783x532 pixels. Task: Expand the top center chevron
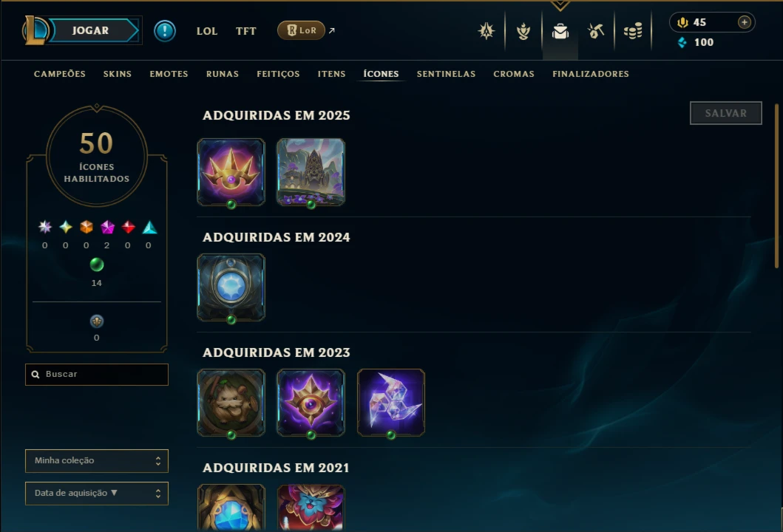tap(560, 5)
